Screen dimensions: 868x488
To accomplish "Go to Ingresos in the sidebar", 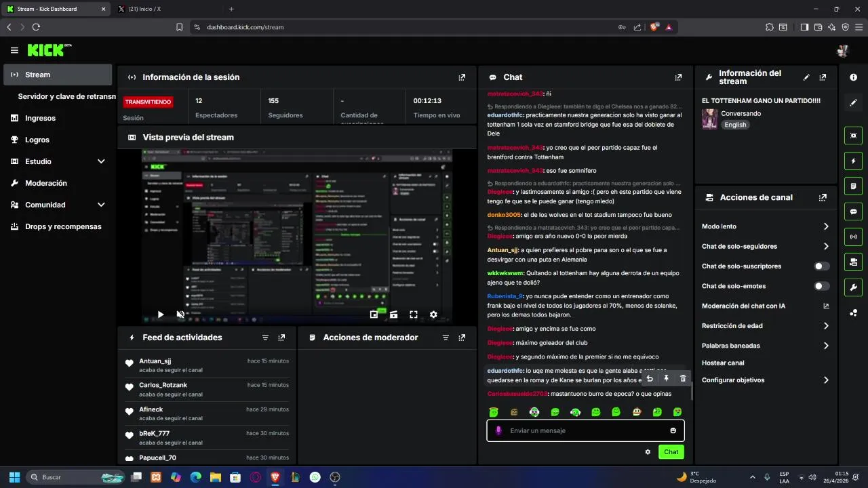I will [58, 118].
